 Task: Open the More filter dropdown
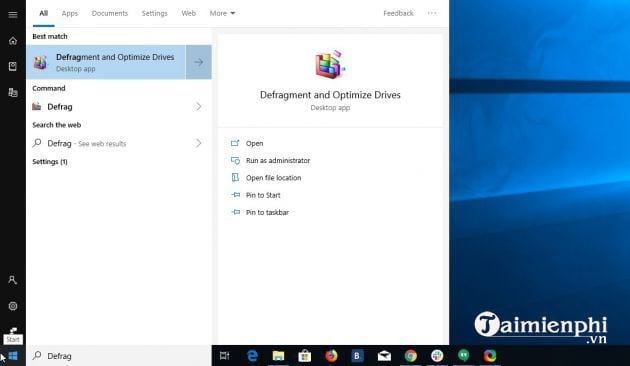pos(222,13)
